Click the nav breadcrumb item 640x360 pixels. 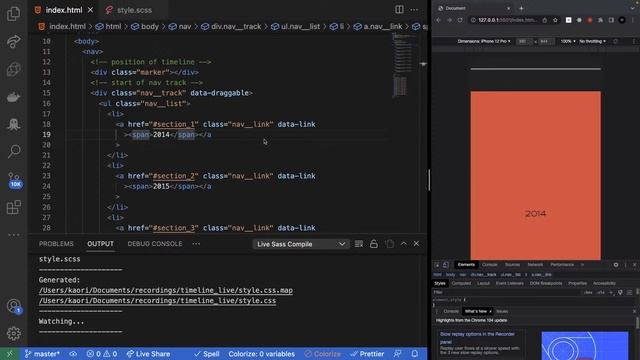point(180,27)
